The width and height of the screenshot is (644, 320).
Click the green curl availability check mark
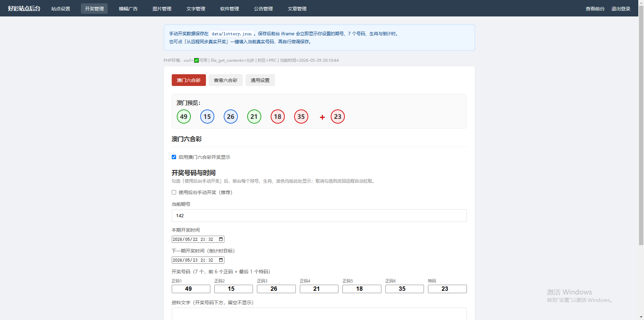(x=197, y=60)
